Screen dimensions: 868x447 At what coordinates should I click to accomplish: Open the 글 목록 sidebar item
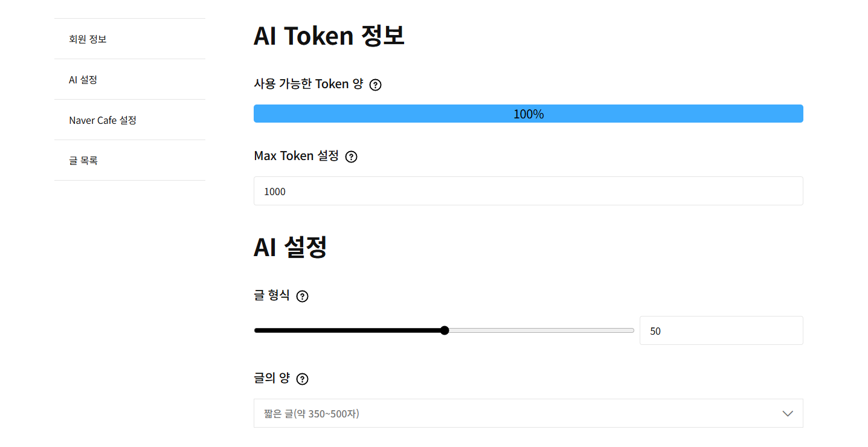coord(83,161)
